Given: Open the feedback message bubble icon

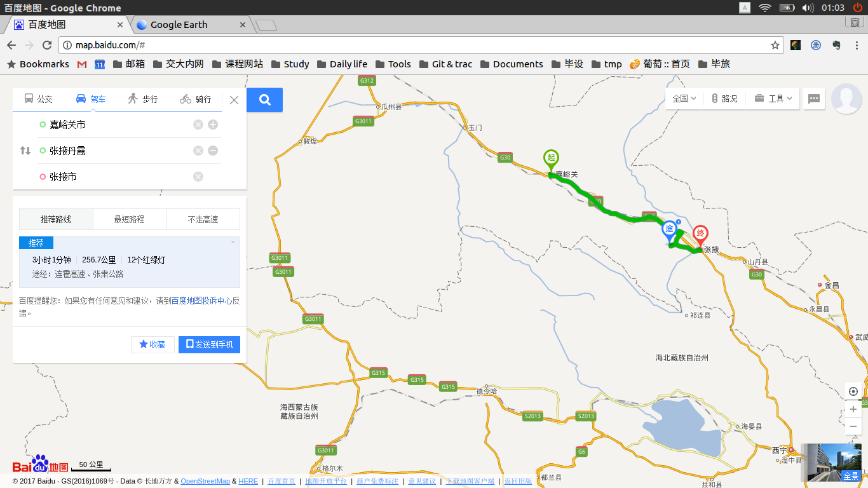Looking at the screenshot, I should coord(814,98).
